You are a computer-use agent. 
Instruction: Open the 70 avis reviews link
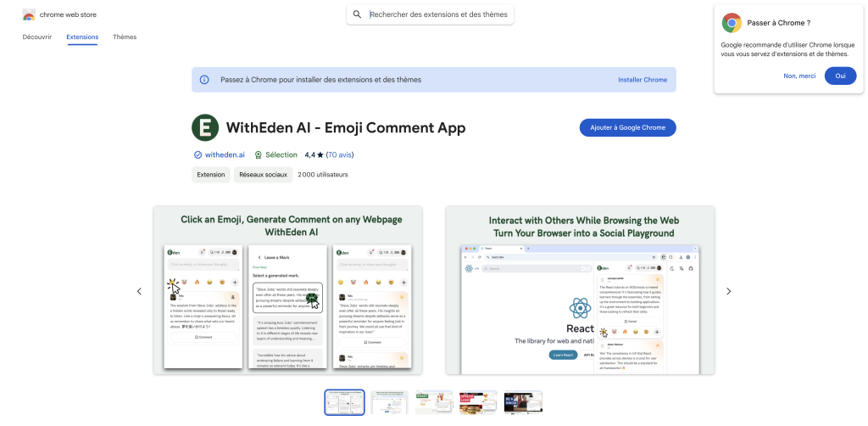click(x=340, y=155)
